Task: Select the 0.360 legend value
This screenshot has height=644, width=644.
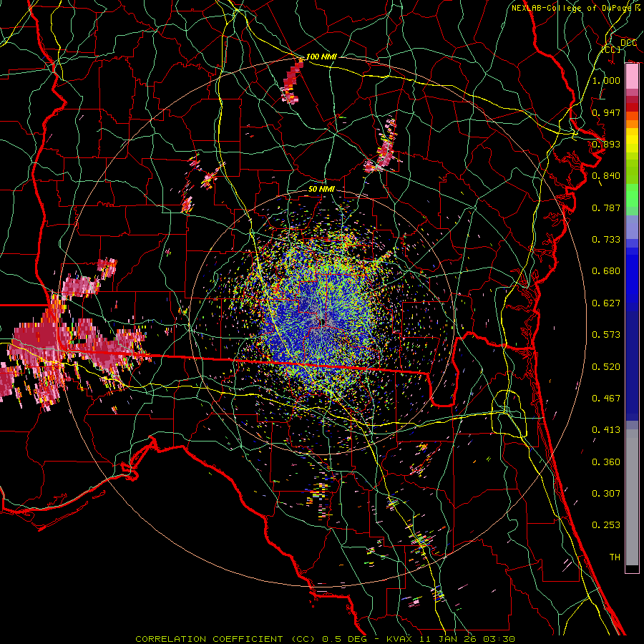Action: tap(606, 462)
